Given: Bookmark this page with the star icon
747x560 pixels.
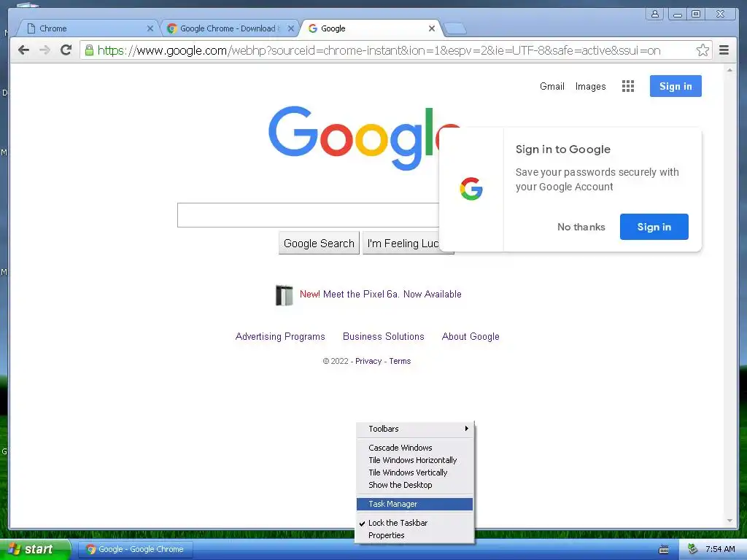Looking at the screenshot, I should [703, 50].
